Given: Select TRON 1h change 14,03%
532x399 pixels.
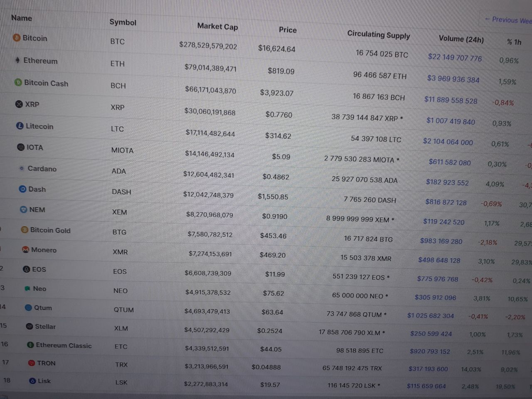Looking at the screenshot, I should pos(471,369).
